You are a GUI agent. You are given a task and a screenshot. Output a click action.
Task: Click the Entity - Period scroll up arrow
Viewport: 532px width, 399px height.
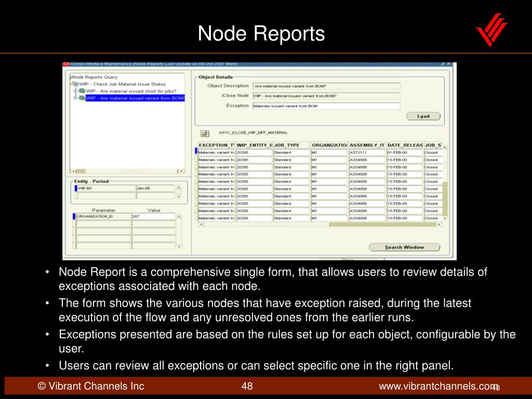(x=179, y=187)
